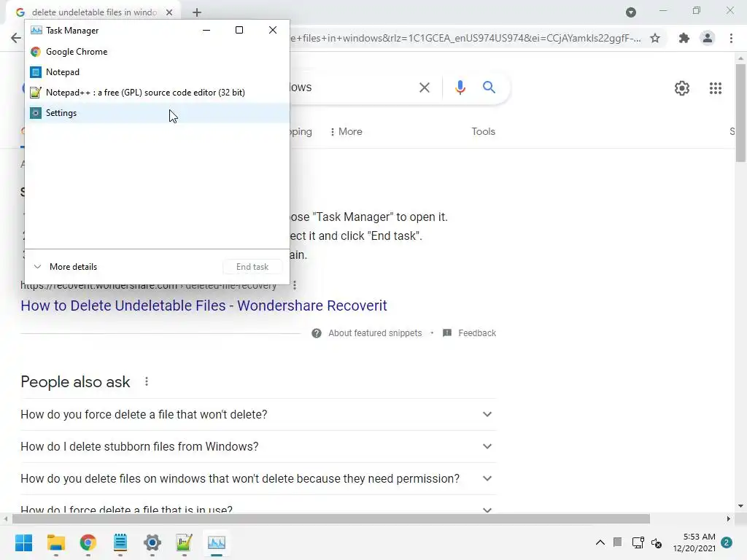The width and height of the screenshot is (747, 560).
Task: Open Chrome extensions puzzle icon
Action: coord(684,38)
